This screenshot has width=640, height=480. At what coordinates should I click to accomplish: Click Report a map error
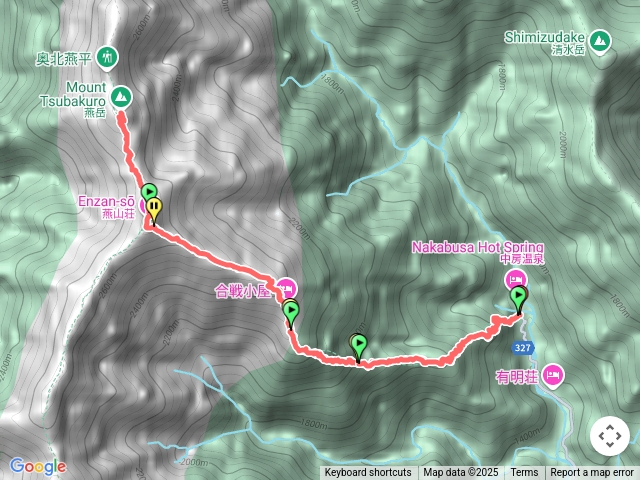pos(592,473)
